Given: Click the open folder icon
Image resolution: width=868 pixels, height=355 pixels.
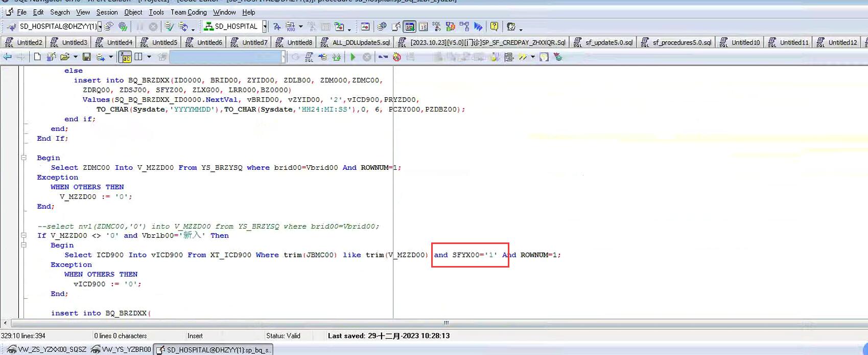Looking at the screenshot, I should pyautogui.click(x=64, y=57).
